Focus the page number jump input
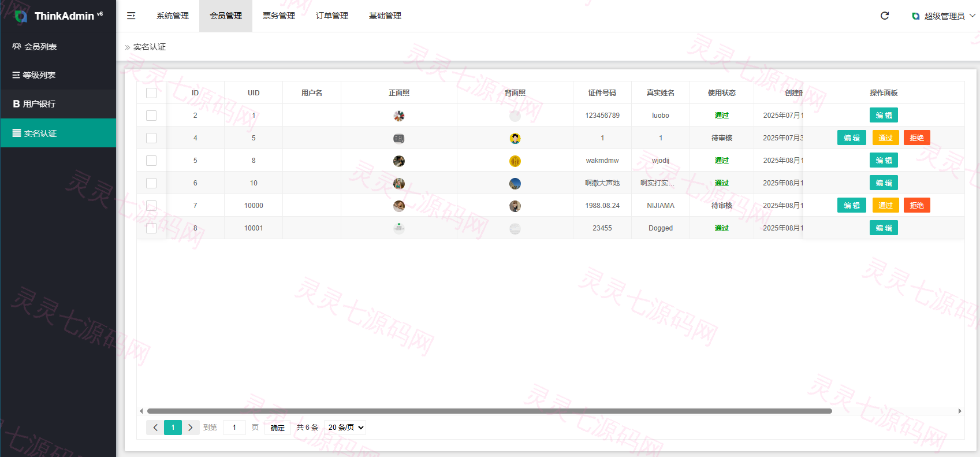 (234, 428)
